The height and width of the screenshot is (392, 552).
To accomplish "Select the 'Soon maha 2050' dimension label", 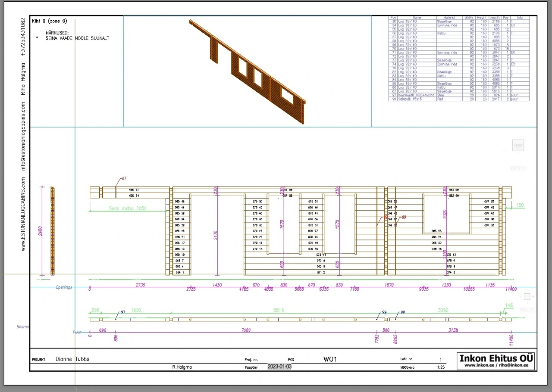I will point(128,208).
